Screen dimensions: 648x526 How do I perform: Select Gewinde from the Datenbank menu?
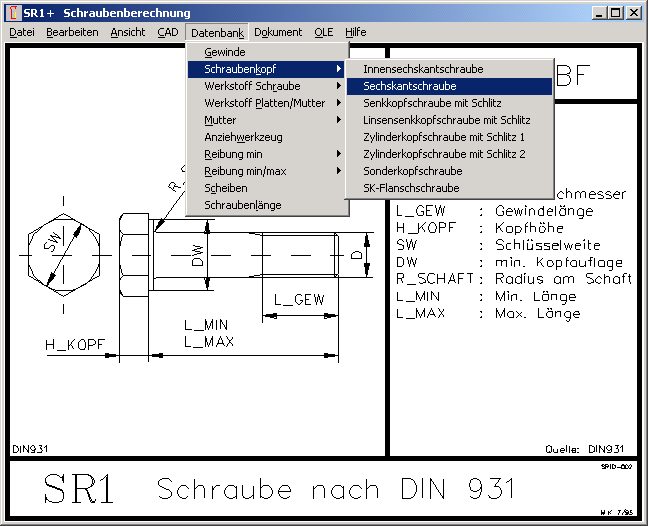click(x=225, y=52)
